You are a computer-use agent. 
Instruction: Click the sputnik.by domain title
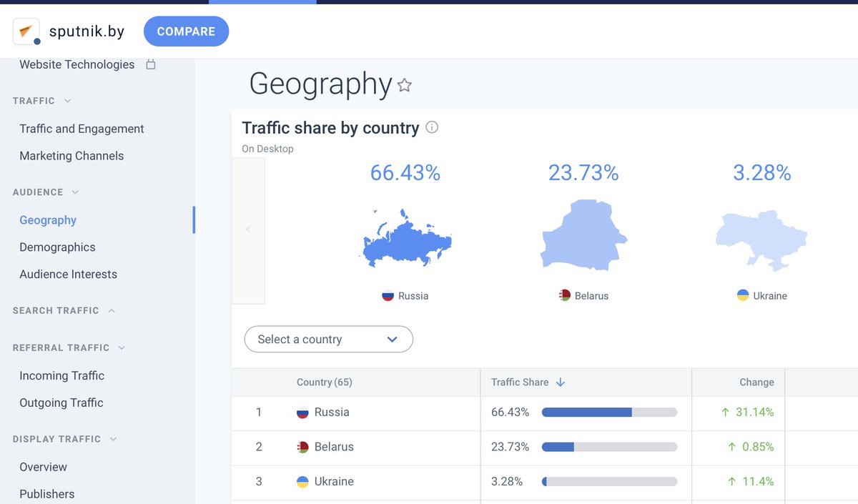pos(87,31)
